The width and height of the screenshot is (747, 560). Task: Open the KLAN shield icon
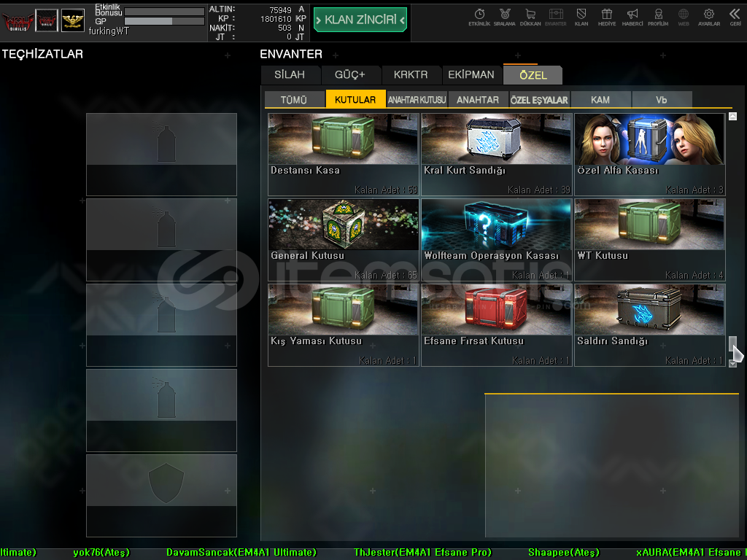(x=581, y=17)
